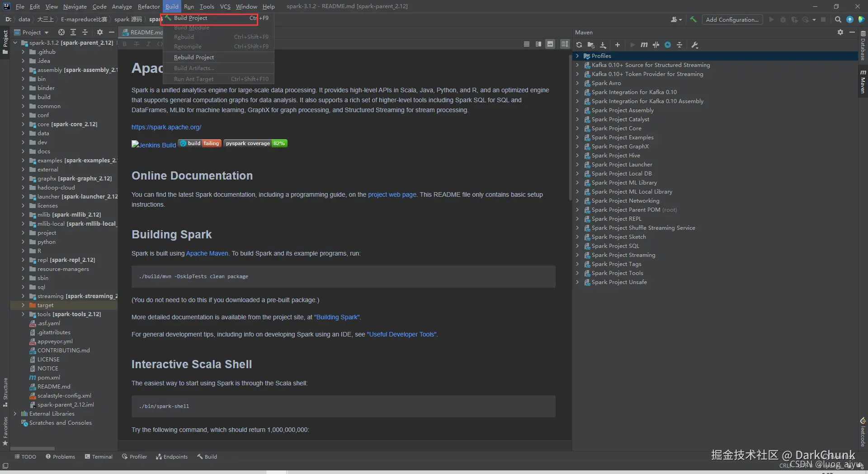Open the Endpoints tool window
This screenshot has height=474, width=868.
coord(172,457)
